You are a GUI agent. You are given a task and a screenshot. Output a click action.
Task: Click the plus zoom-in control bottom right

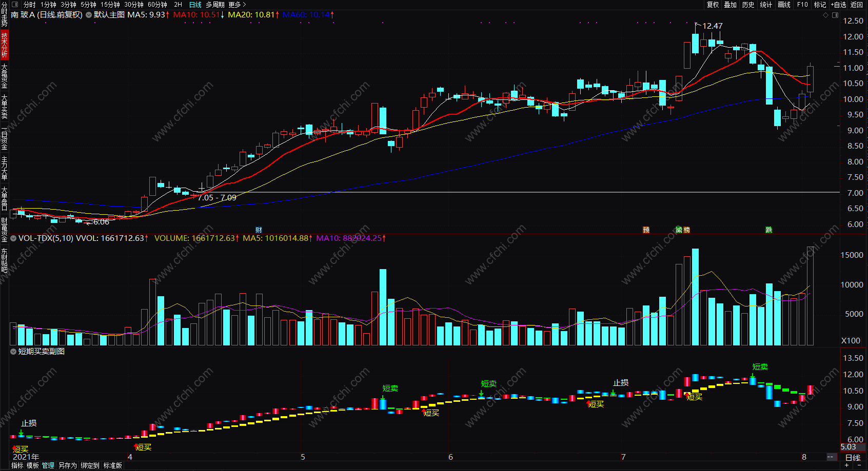point(846,466)
